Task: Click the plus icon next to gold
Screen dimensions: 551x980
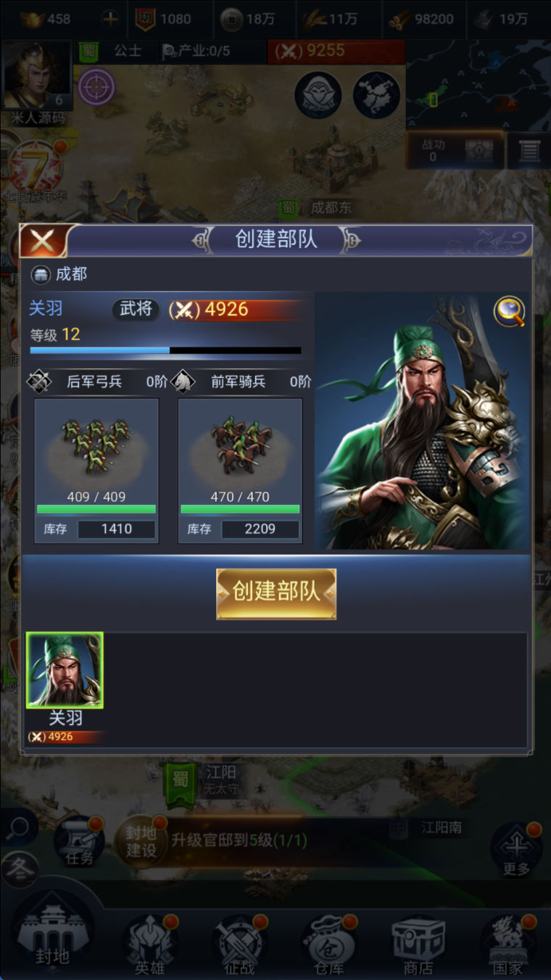Action: pyautogui.click(x=110, y=19)
